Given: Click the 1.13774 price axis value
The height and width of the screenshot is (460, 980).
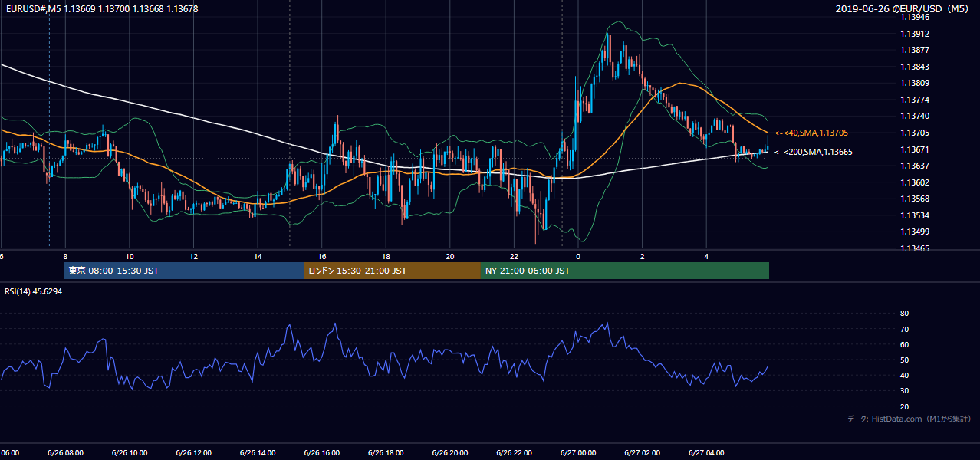Looking at the screenshot, I should 914,100.
